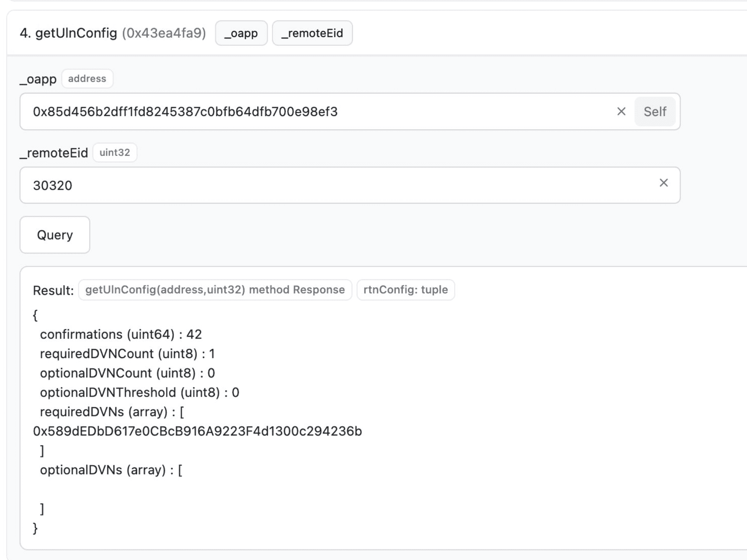Click the function selector 0x43ea4fa9

[x=164, y=33]
